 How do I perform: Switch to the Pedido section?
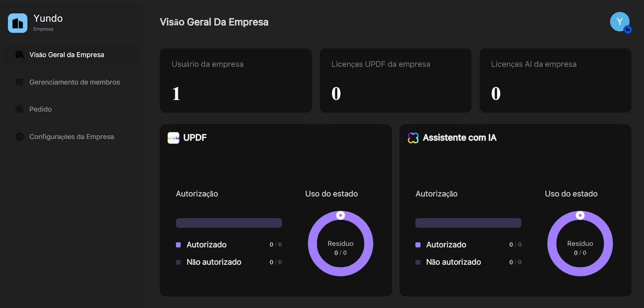pyautogui.click(x=40, y=109)
